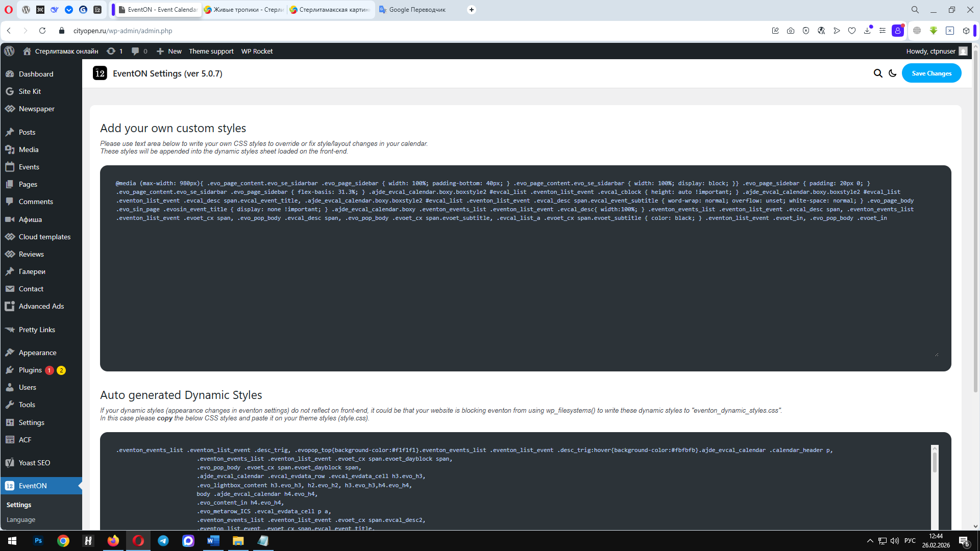The width and height of the screenshot is (980, 551).
Task: Go to the Афиша sidebar item
Action: point(30,219)
